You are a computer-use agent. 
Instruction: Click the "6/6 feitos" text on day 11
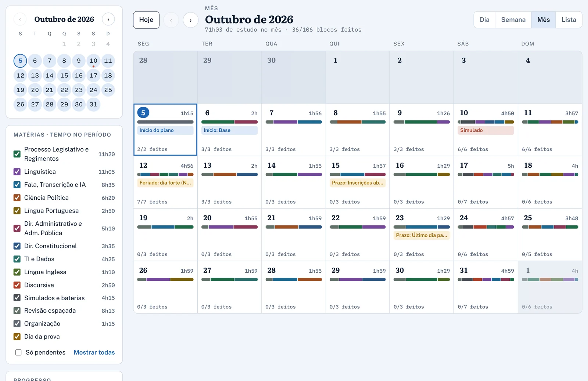click(x=537, y=149)
